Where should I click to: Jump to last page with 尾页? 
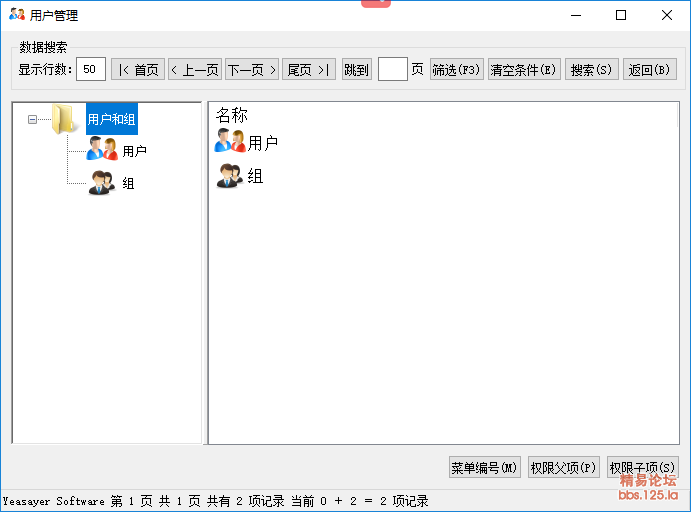pyautogui.click(x=308, y=69)
